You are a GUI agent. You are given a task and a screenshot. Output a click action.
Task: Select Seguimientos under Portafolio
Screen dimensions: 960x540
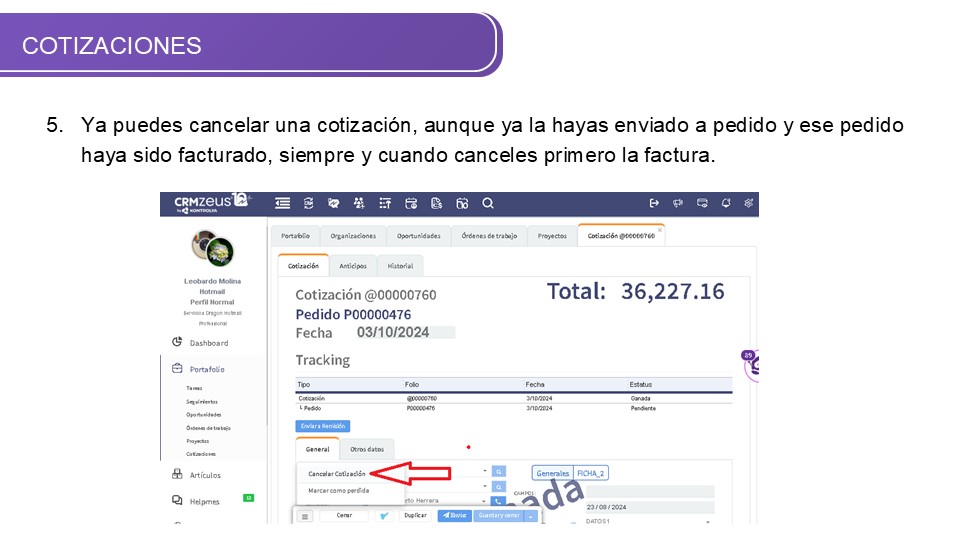click(202, 402)
